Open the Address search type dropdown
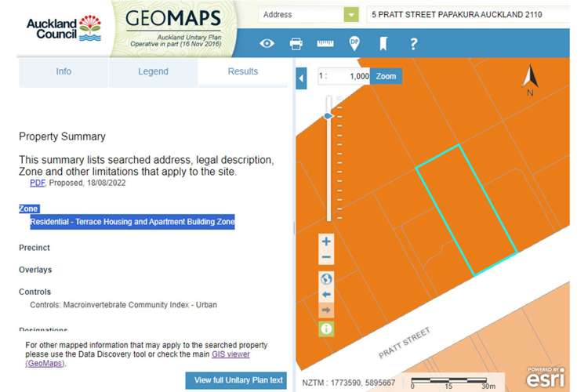Image resolution: width=588 pixels, height=392 pixels. [x=350, y=15]
